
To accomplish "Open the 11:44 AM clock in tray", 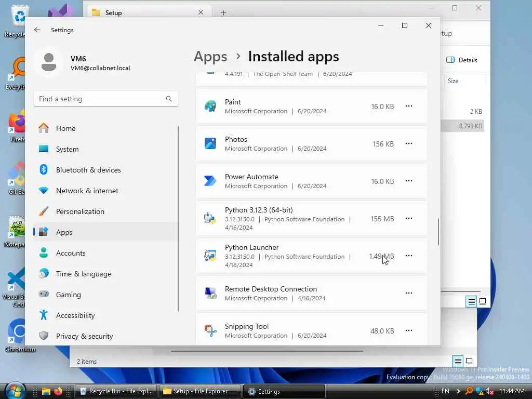I will click(512, 391).
